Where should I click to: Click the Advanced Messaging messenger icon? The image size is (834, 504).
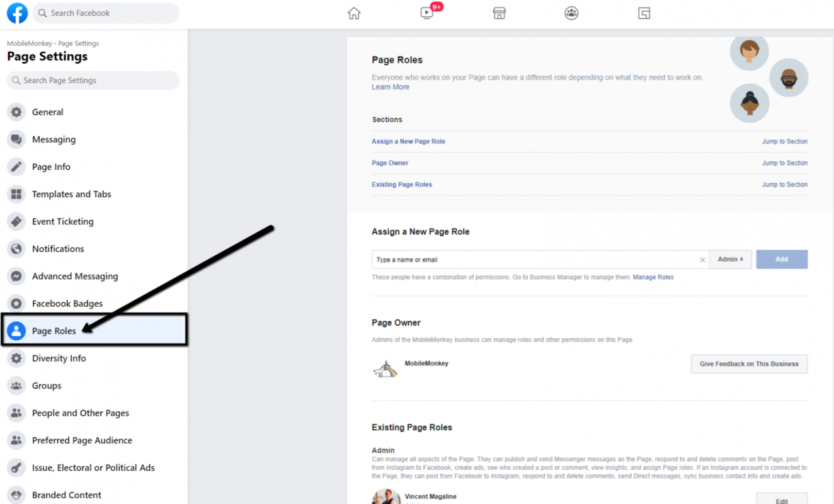point(16,276)
